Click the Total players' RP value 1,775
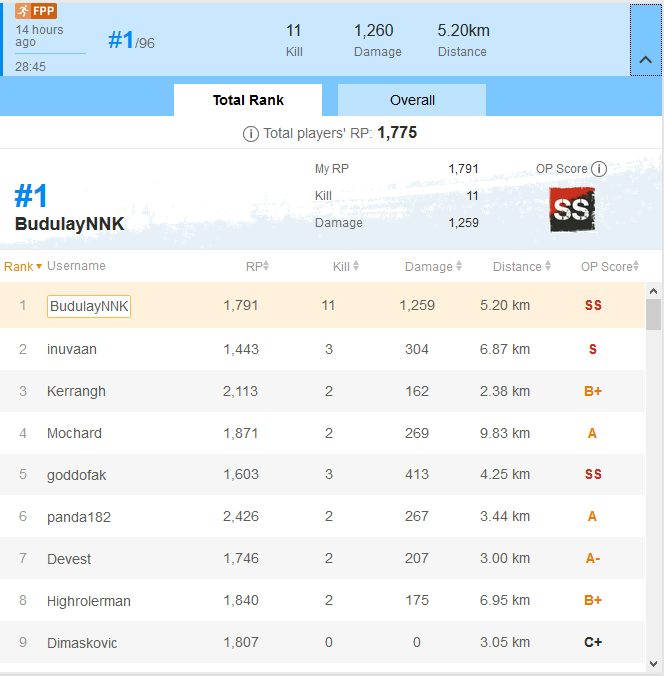Screen dimensions: 664x676 397,133
